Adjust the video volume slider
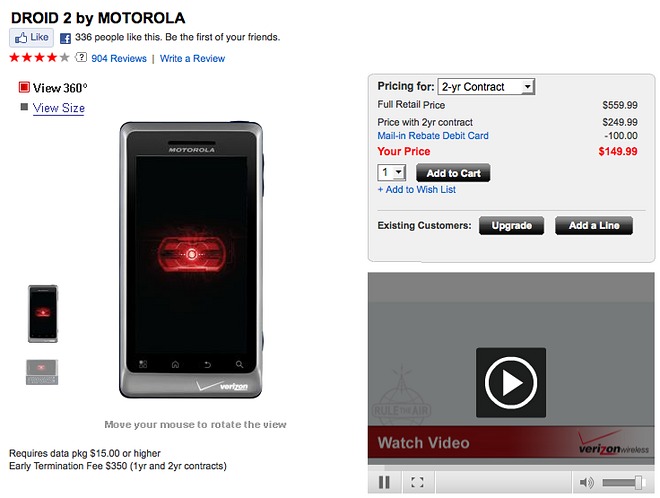The height and width of the screenshot is (498, 660). click(623, 482)
